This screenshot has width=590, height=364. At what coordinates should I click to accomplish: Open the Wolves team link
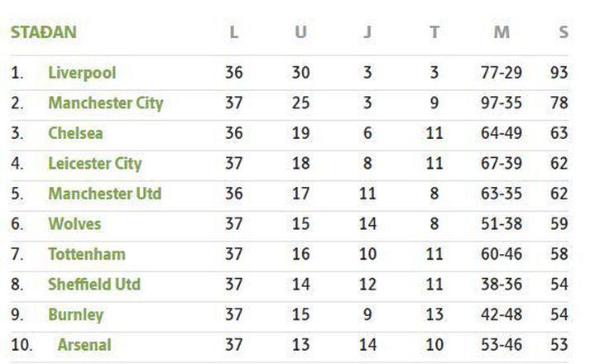pos(74,223)
